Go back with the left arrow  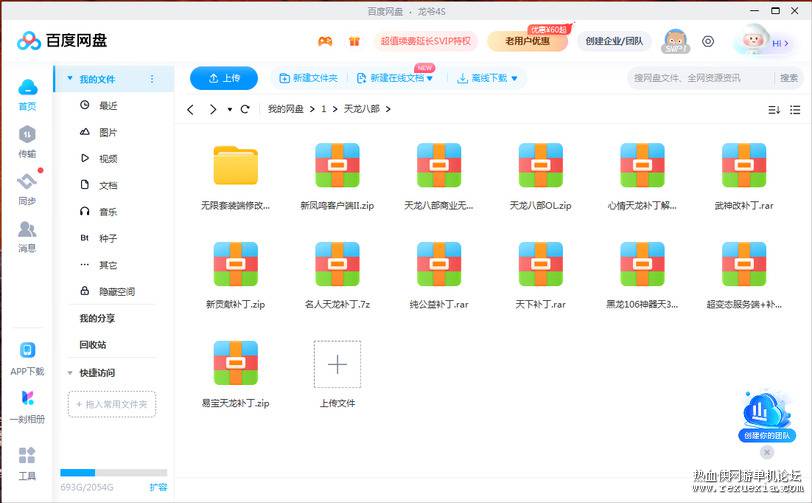(x=191, y=109)
